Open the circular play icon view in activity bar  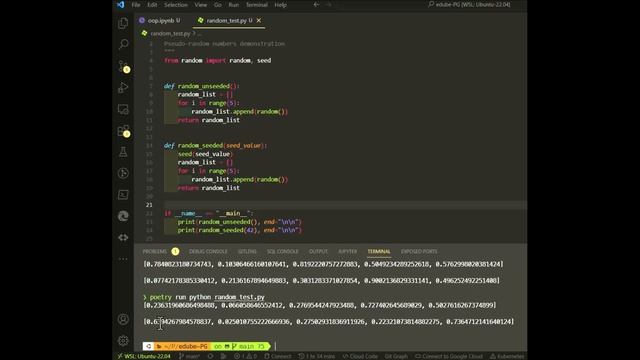pos(123,173)
